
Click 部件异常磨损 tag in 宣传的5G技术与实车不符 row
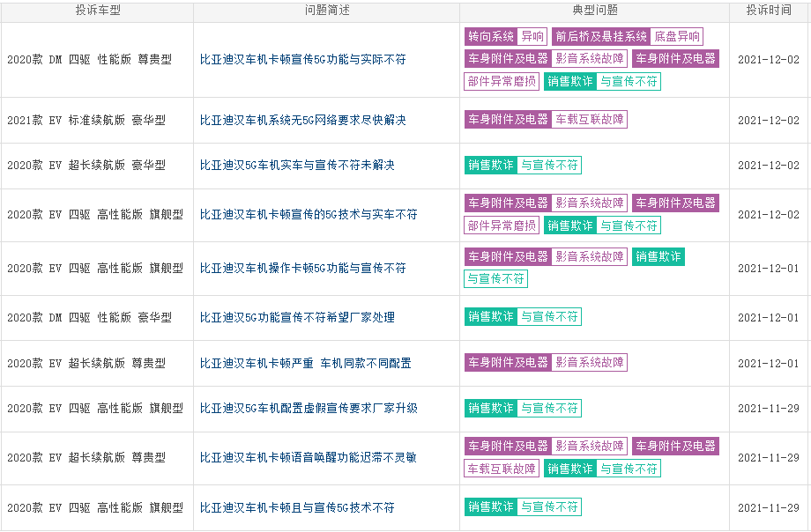tap(502, 225)
